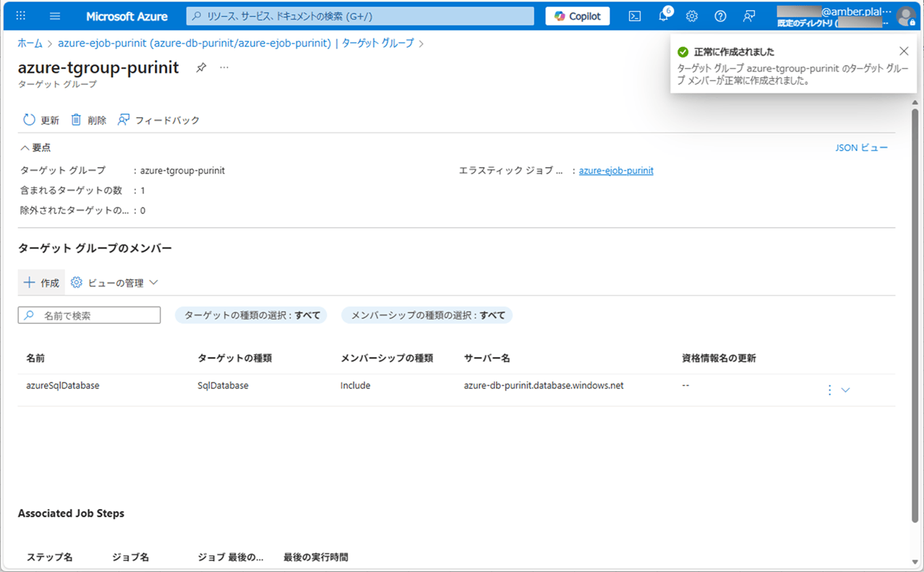Delete the target group with 削除
924x572 pixels.
pyautogui.click(x=88, y=120)
